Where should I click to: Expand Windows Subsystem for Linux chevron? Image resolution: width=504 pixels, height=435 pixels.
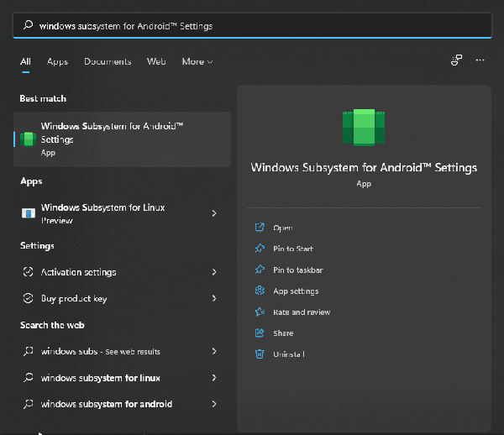pyautogui.click(x=214, y=213)
